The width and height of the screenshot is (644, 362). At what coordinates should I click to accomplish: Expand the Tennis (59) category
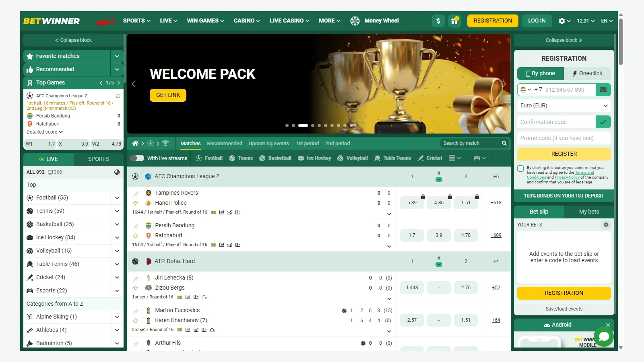[117, 211]
